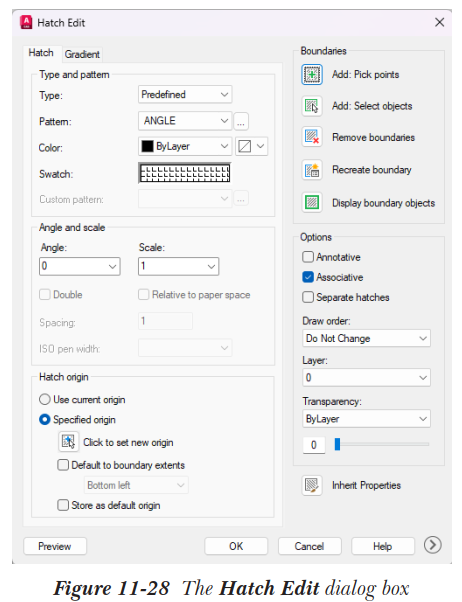Click the AutoCAD logo in title bar

(26, 22)
